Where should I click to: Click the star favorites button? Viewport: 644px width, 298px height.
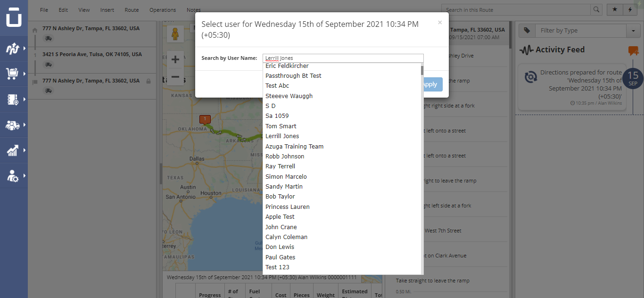coord(614,9)
